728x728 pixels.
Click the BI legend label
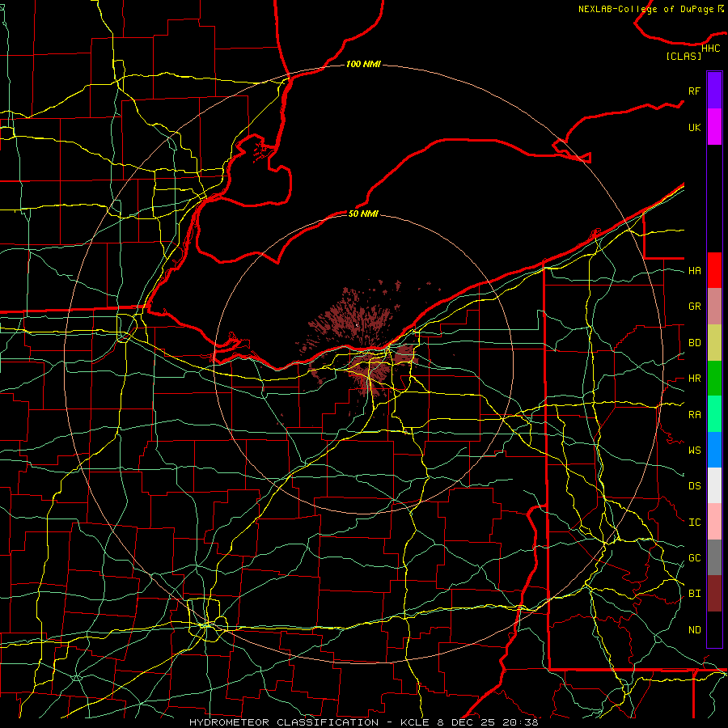click(694, 594)
